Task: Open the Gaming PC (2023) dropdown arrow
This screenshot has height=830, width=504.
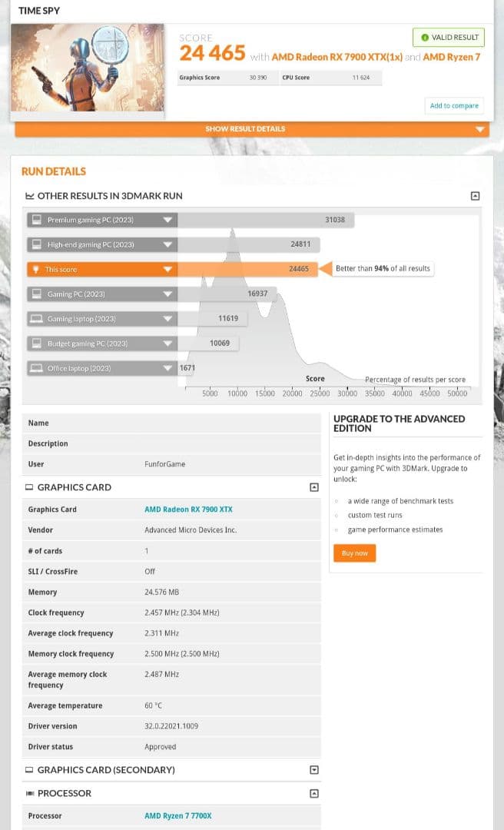Action: 167,294
